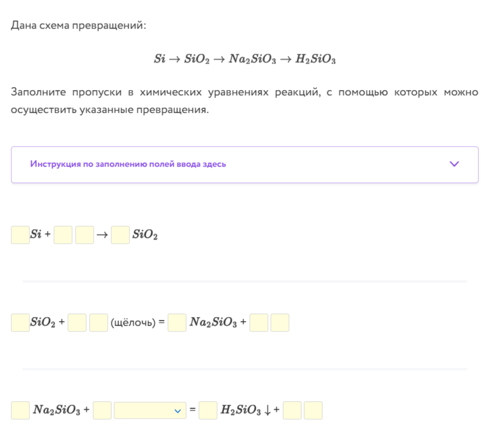Select first field after 'H2SiO3↓ +'
The width and height of the screenshot is (501, 448).
(292, 411)
